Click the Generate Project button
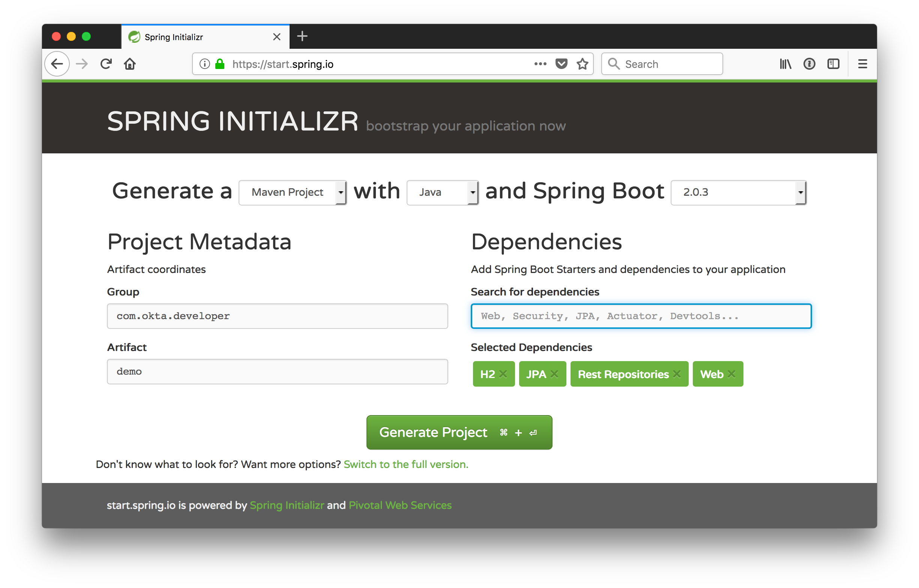Screen dimensions: 919x588 coord(459,432)
